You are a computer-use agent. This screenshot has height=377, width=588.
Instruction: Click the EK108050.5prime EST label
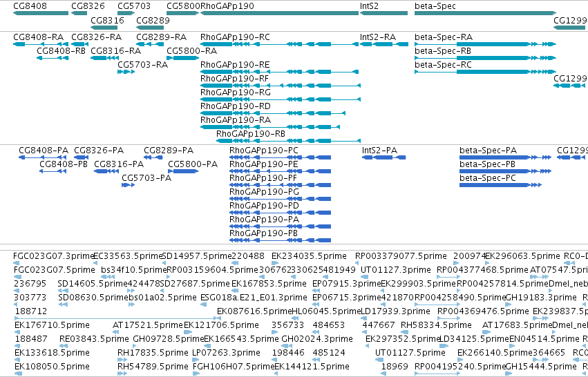52,367
